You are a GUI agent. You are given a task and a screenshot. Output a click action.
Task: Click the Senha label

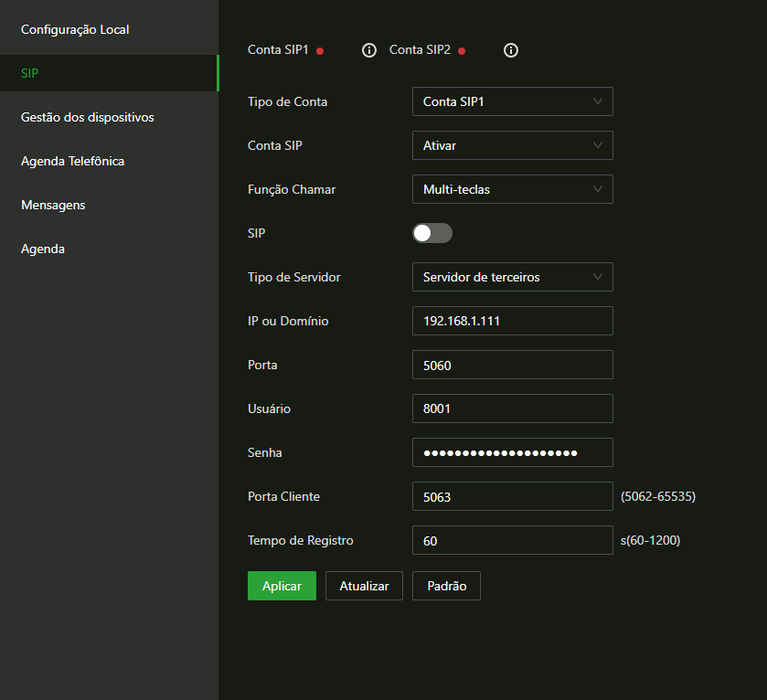[x=264, y=452]
